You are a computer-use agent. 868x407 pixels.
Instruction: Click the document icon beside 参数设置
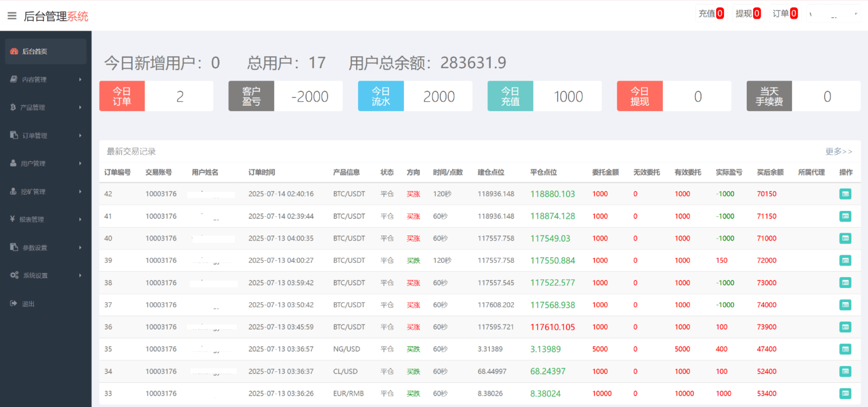[x=13, y=247]
